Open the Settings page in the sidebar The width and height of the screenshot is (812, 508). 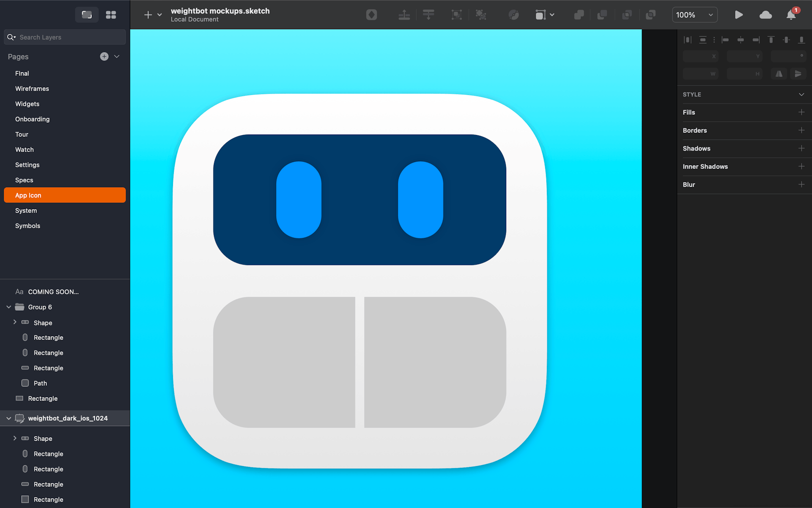[27, 165]
